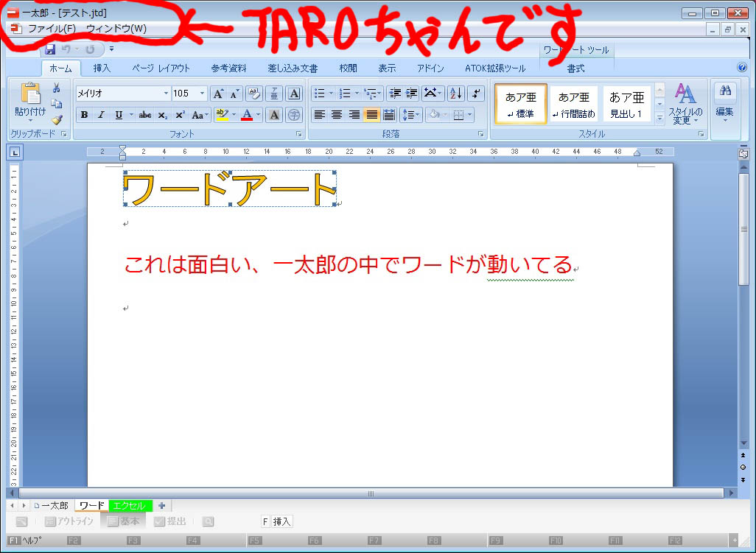Open the multilevel list dropdown

click(x=373, y=93)
